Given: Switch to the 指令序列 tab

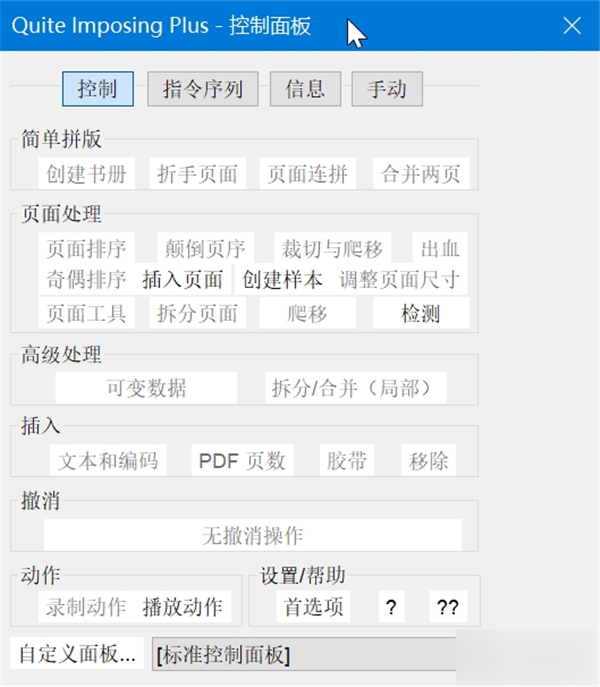Looking at the screenshot, I should click(202, 89).
